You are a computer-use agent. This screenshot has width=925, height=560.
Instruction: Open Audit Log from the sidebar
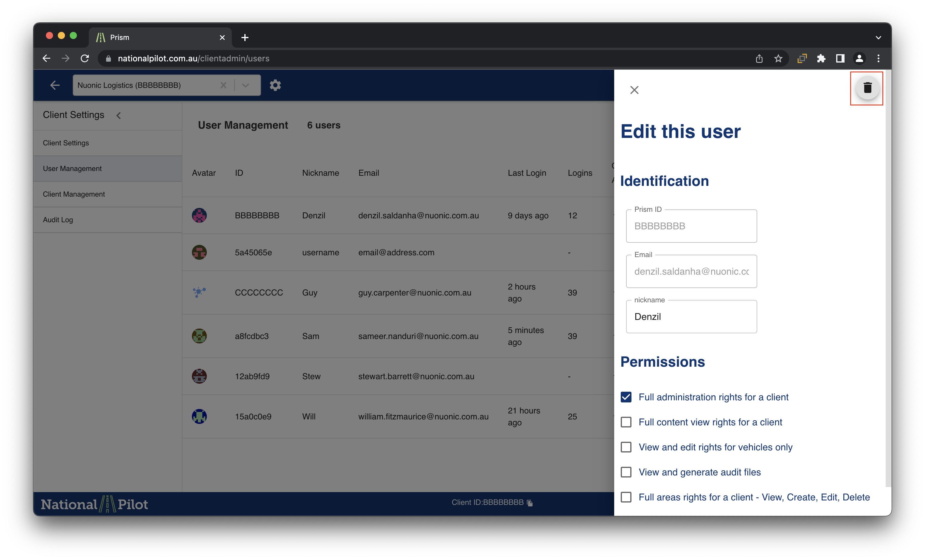tap(58, 220)
